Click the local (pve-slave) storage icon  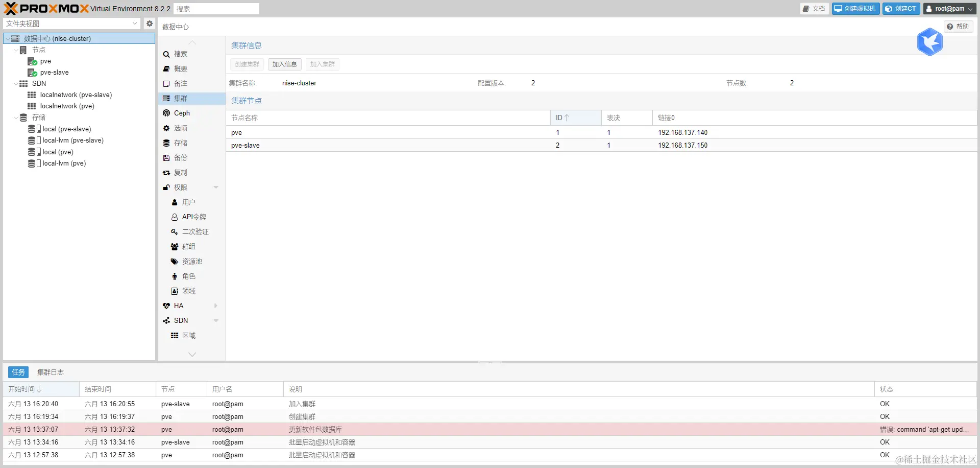(x=34, y=129)
